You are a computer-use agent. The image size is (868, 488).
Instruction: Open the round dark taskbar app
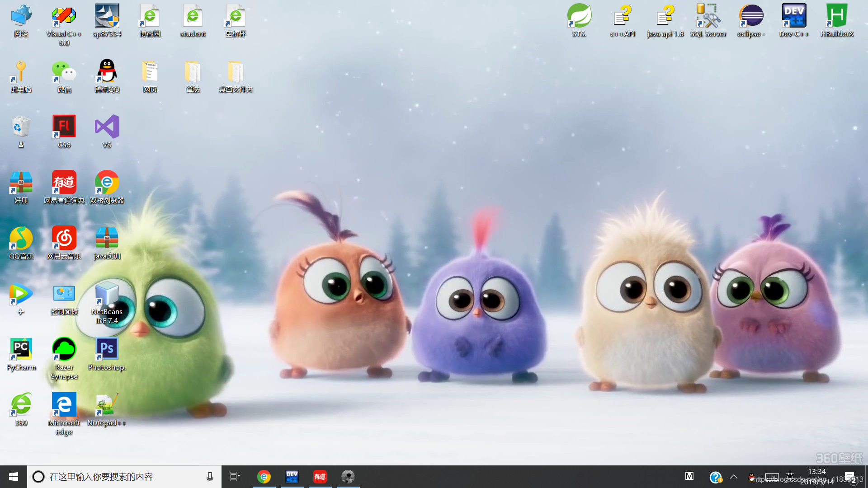pyautogui.click(x=348, y=477)
